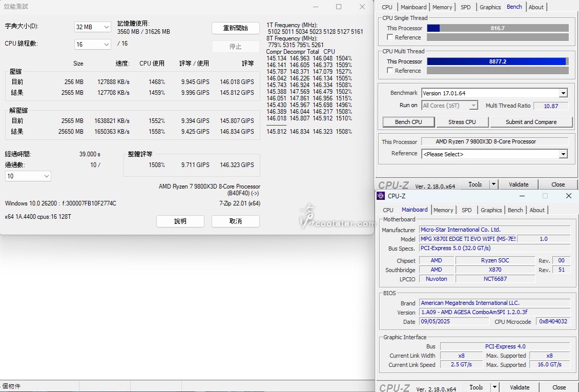Close the 7-Zip benchmark window
The height and width of the screenshot is (392, 579).
(x=362, y=7)
